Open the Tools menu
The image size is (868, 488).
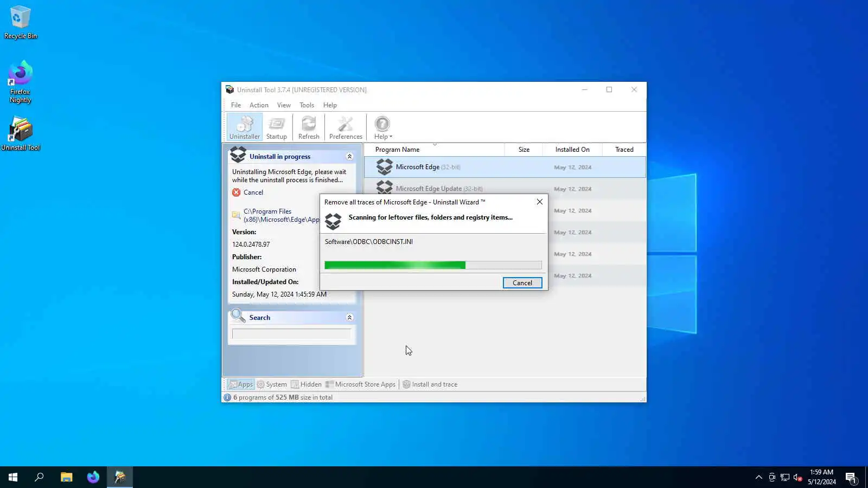coord(307,105)
